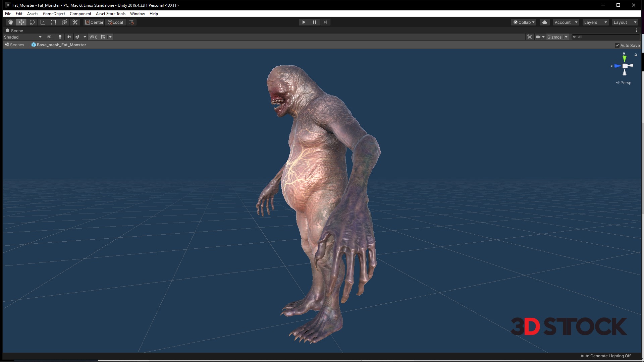Toggle 2D view mode
The width and height of the screenshot is (644, 362).
tap(49, 37)
